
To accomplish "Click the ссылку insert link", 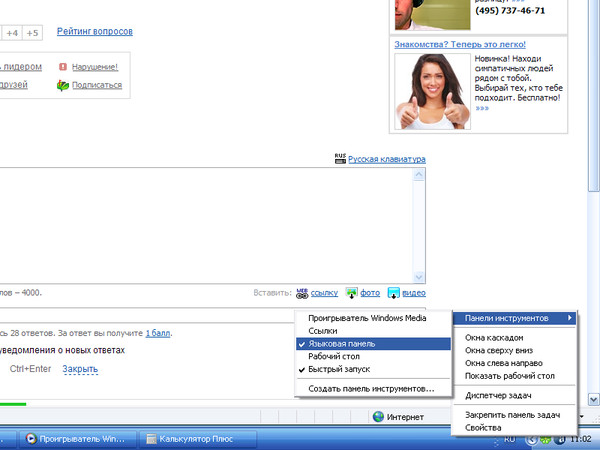I will click(x=324, y=293).
